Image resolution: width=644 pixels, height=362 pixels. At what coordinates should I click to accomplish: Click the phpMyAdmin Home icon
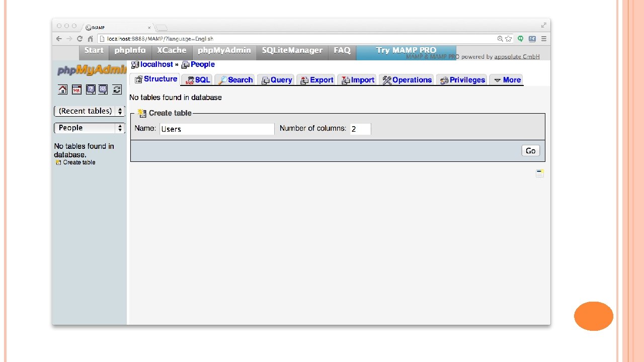(62, 89)
